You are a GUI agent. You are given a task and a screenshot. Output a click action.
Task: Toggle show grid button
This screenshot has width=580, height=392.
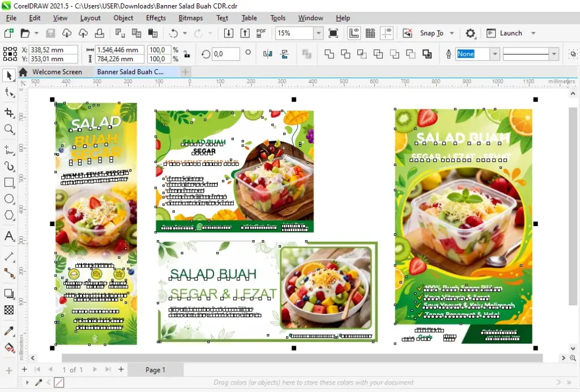coord(370,33)
